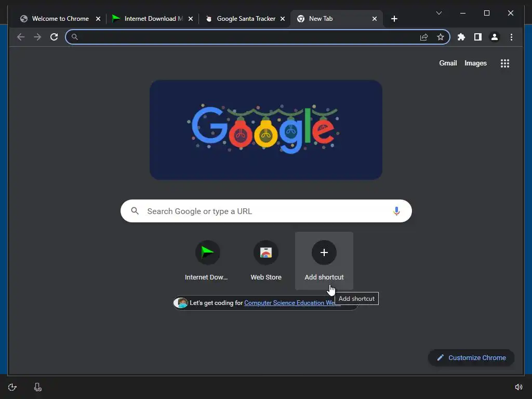Open the Extensions puzzle icon
The image size is (532, 399).
click(x=461, y=37)
